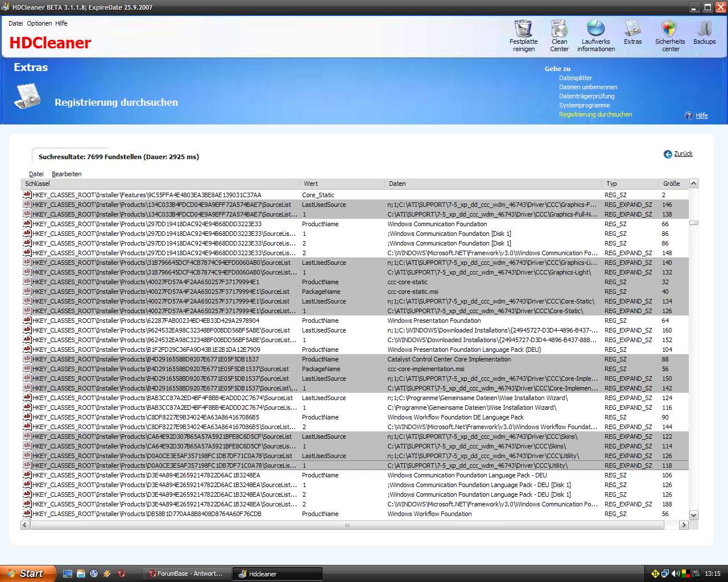
Task: Sort by the Daten column header
Action: (493, 184)
